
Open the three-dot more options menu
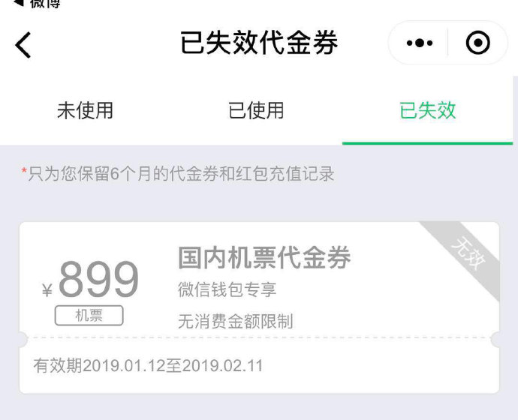click(x=420, y=43)
